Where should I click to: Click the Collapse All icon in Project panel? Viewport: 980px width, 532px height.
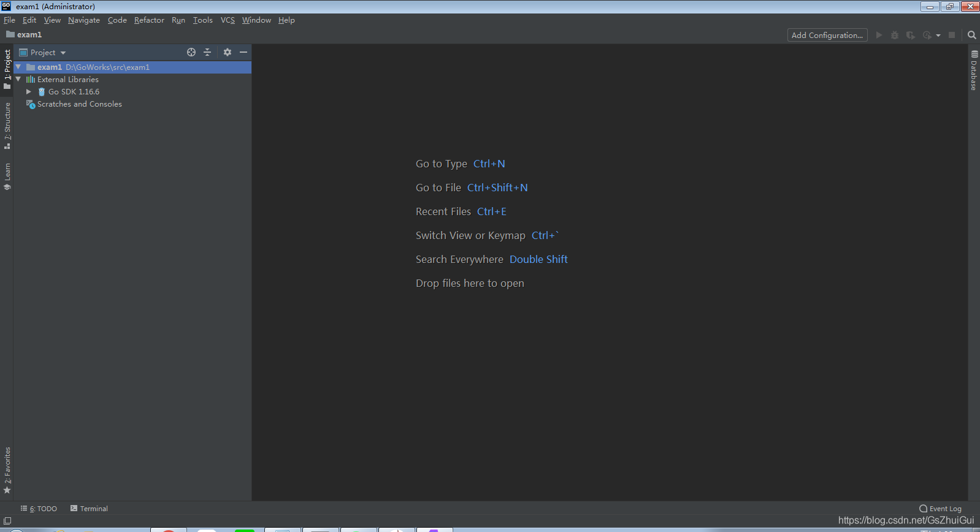(x=207, y=52)
